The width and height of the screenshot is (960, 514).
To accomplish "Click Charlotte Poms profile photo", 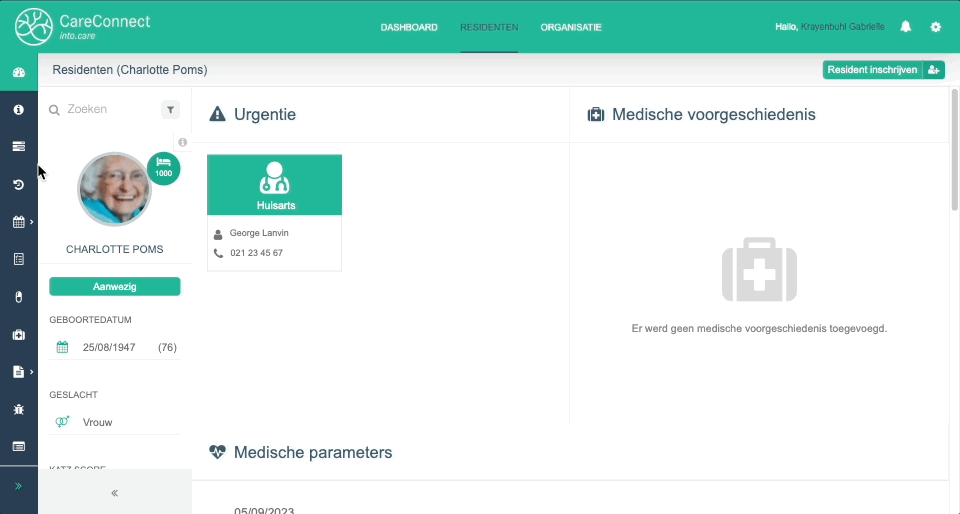I will point(114,190).
